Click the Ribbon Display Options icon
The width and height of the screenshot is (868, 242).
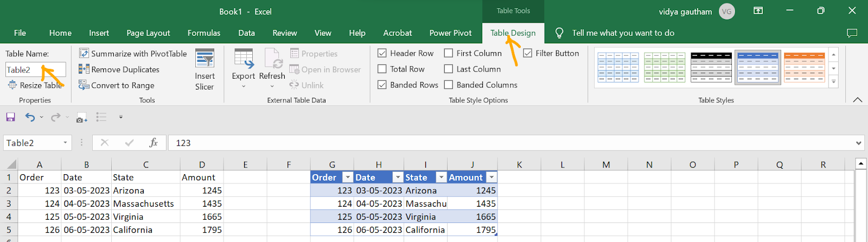click(x=758, y=10)
